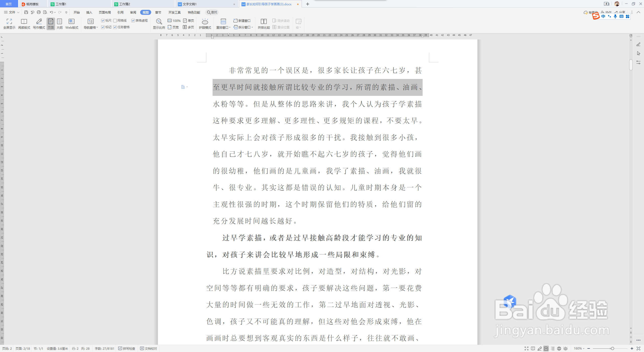Switch to reading layout view

pos(24,24)
